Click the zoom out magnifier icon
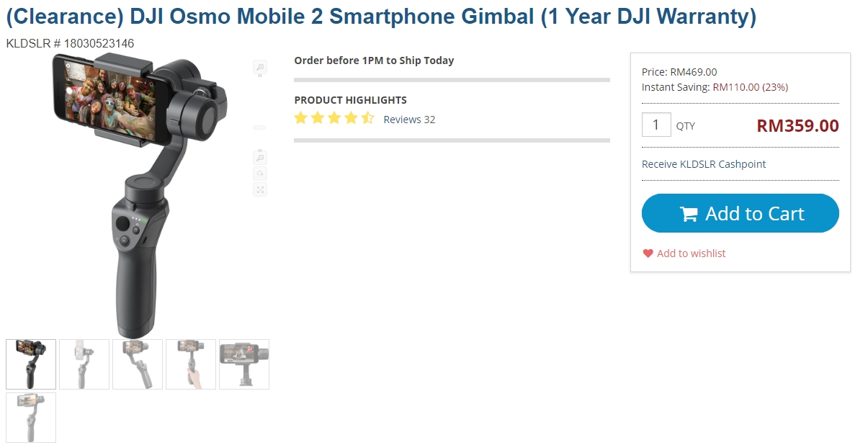 point(260,157)
